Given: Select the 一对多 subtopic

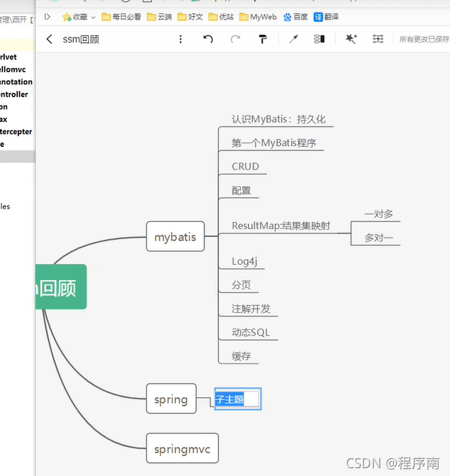Looking at the screenshot, I should pos(378,214).
